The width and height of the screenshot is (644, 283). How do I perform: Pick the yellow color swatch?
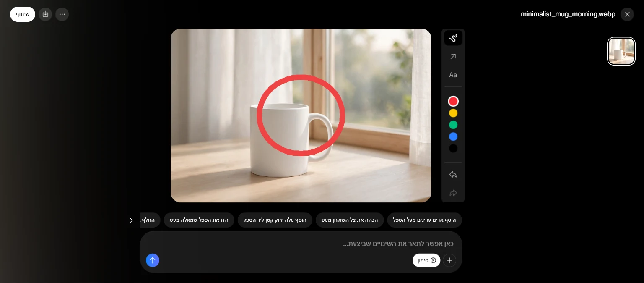pos(453,113)
